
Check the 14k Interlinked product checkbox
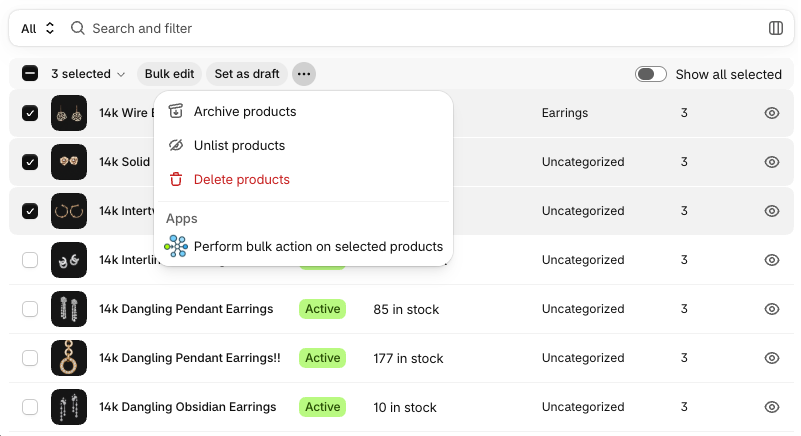click(30, 260)
